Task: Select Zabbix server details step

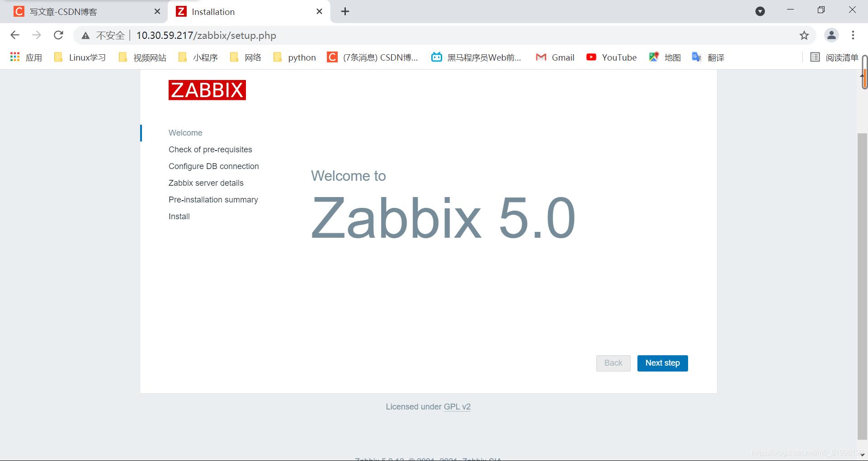Action: coord(206,183)
